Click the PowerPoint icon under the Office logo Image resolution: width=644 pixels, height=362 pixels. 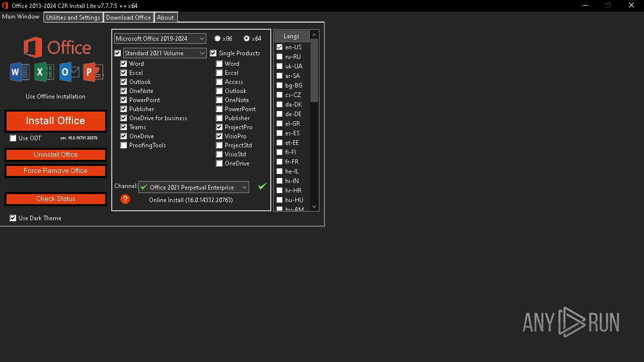pos(93,72)
